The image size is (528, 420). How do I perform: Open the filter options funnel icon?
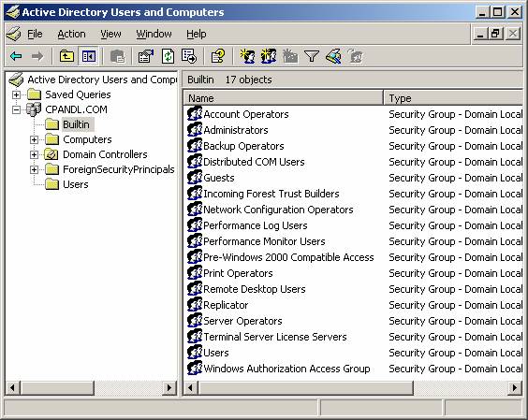point(312,56)
